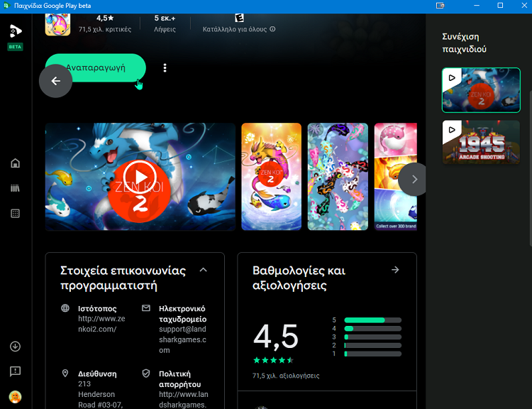Open the yellow dragon Zen Koi 2 screenshot
The image size is (532, 409).
271,177
